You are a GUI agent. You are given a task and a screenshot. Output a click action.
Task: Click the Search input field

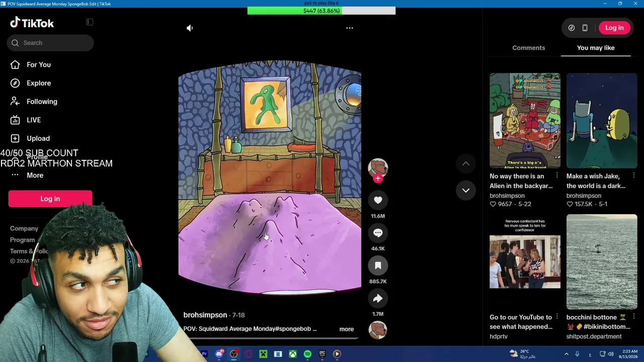pos(50,43)
